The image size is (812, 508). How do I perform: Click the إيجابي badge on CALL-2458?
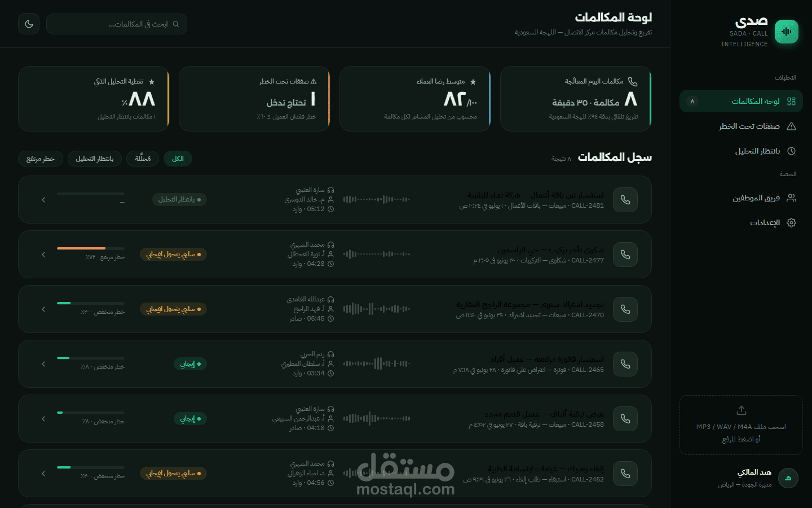190,419
